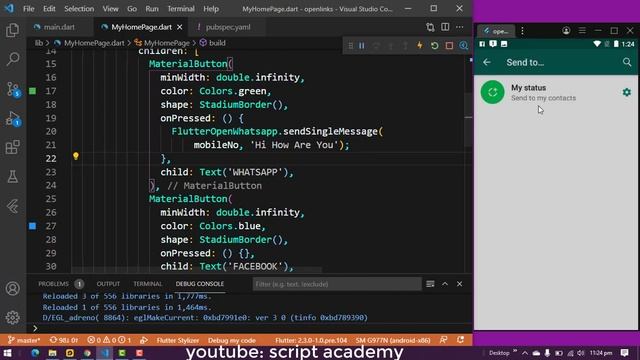The width and height of the screenshot is (640, 360).
Task: Open the Manage gear in activity bar
Action: click(x=13, y=317)
